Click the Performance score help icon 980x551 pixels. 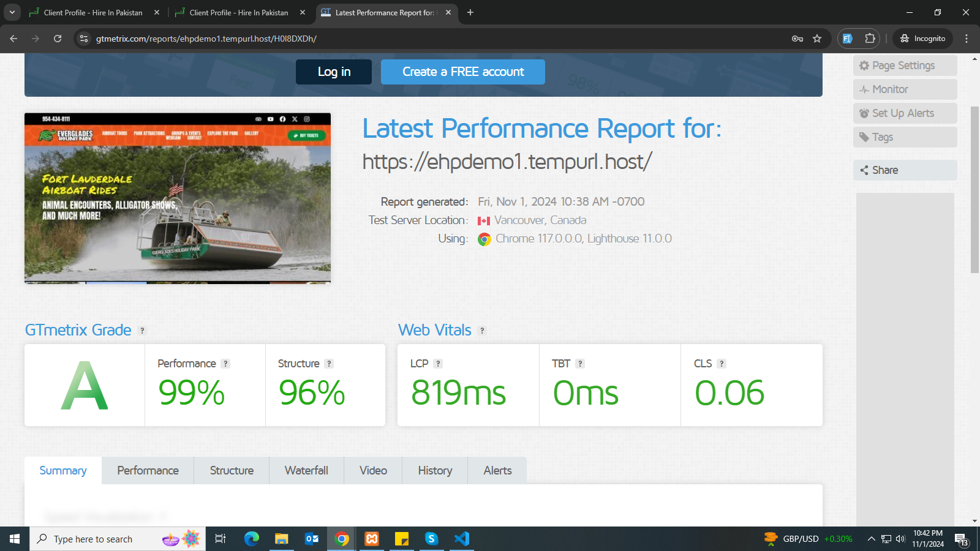click(x=225, y=364)
